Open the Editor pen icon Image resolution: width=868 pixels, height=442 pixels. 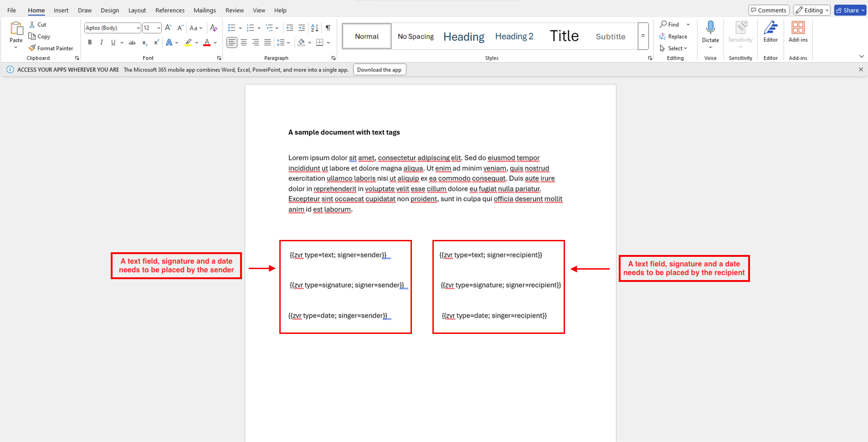point(770,27)
